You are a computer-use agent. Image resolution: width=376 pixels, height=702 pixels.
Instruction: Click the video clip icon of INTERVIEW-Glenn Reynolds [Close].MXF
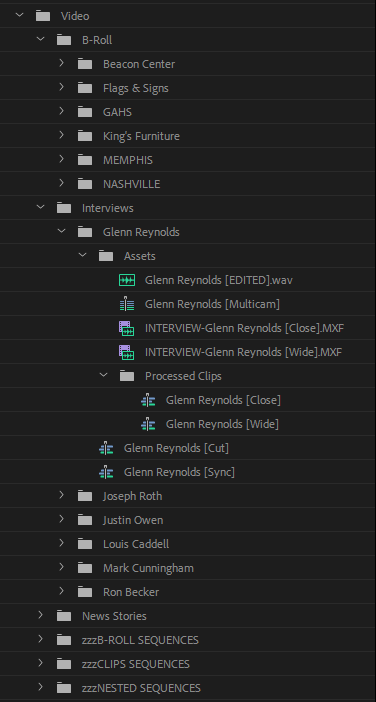coord(127,328)
